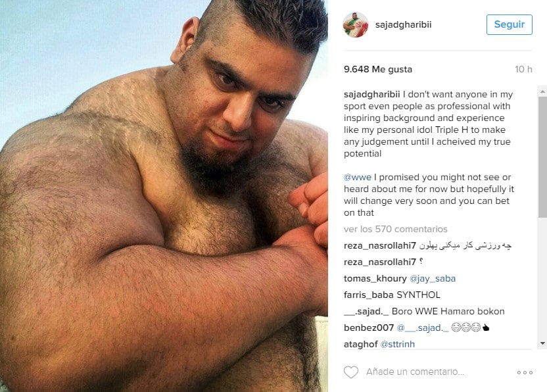Expand ver los 570 comentarios
The height and width of the screenshot is (392, 547).
[396, 229]
